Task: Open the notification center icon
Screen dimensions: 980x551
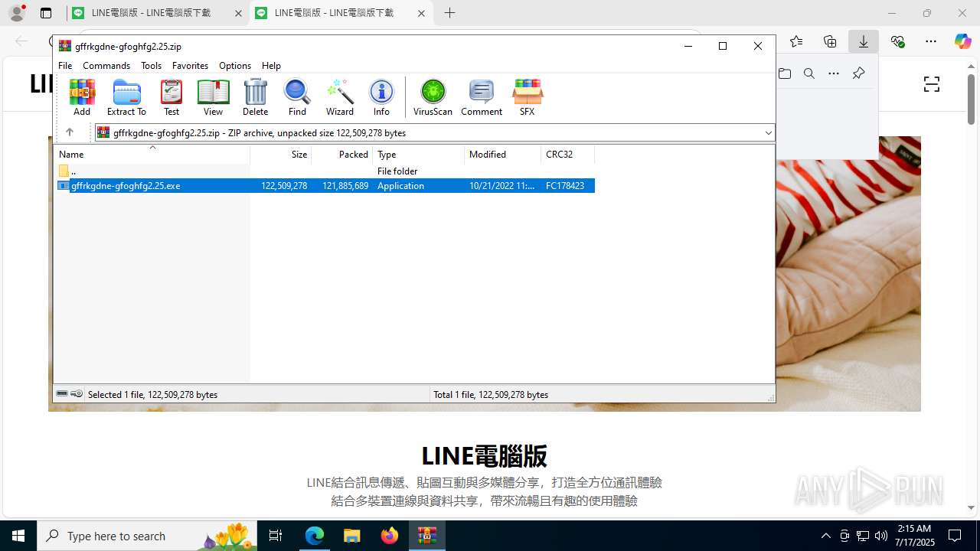Action: 955,536
